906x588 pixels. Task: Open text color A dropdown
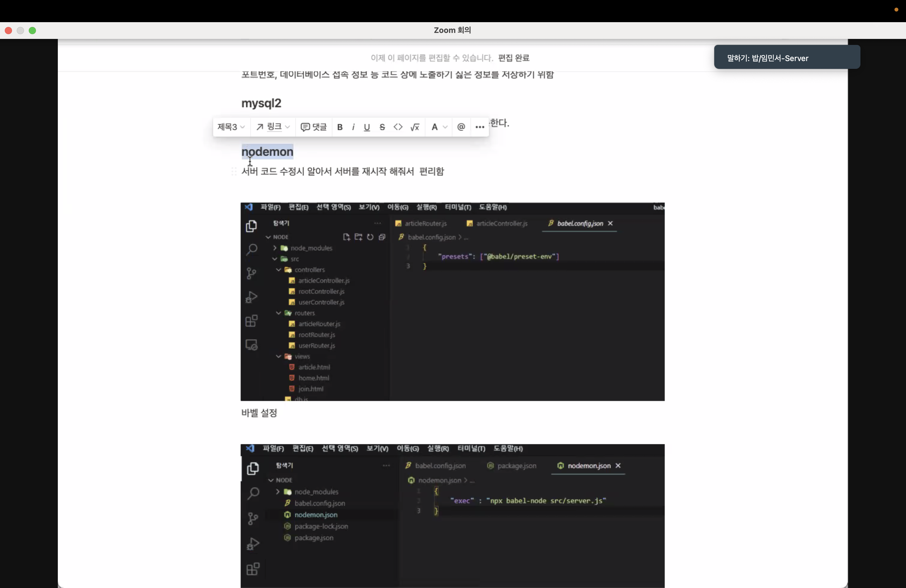(x=439, y=127)
